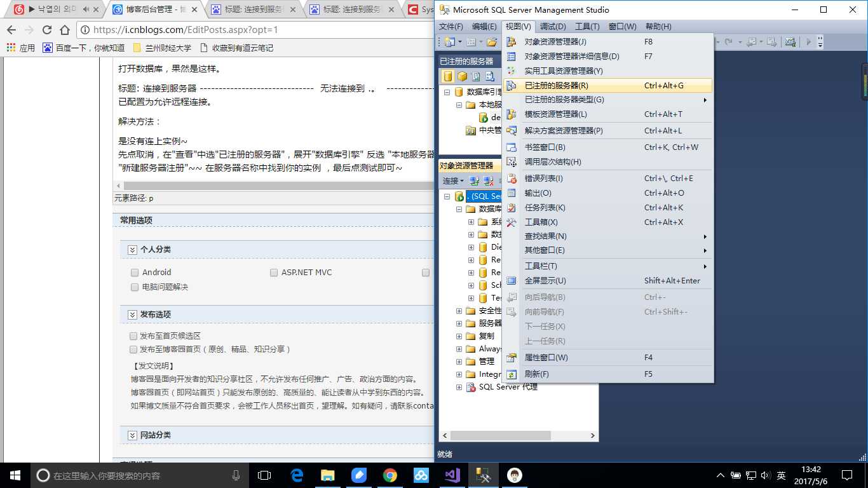Open Visual Studio from the taskbar
Image resolution: width=868 pixels, height=488 pixels.
click(x=452, y=475)
